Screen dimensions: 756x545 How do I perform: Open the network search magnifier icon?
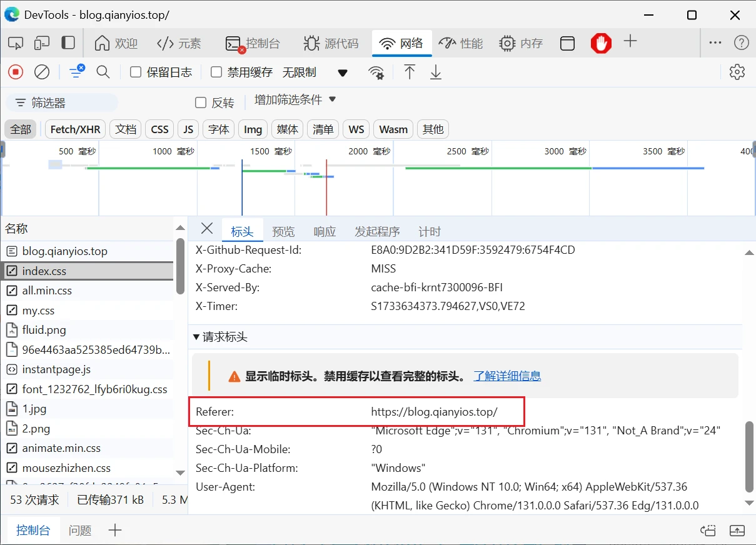coord(103,72)
